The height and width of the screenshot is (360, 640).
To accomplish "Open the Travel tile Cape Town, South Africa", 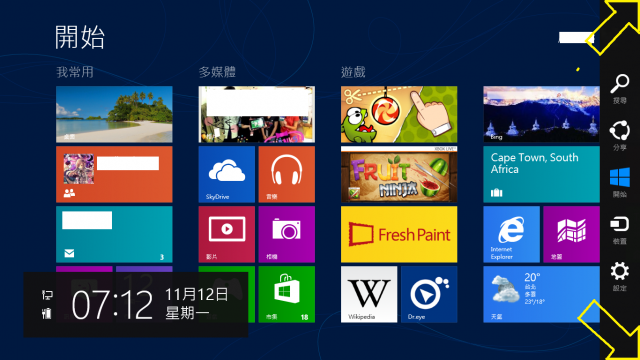I will coord(542,174).
